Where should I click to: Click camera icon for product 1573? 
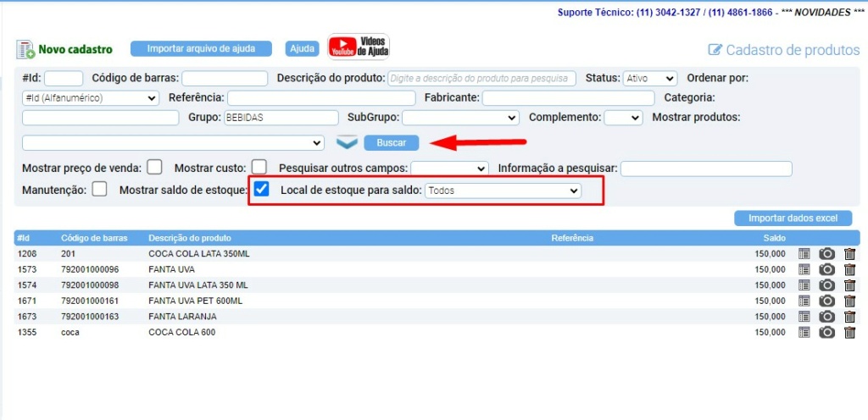[826, 269]
